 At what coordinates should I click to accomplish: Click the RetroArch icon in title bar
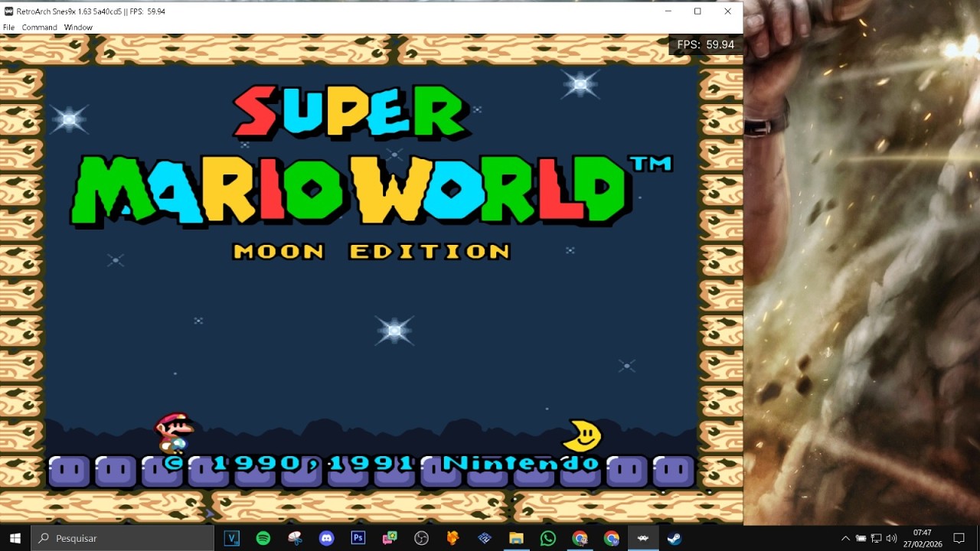[8, 11]
